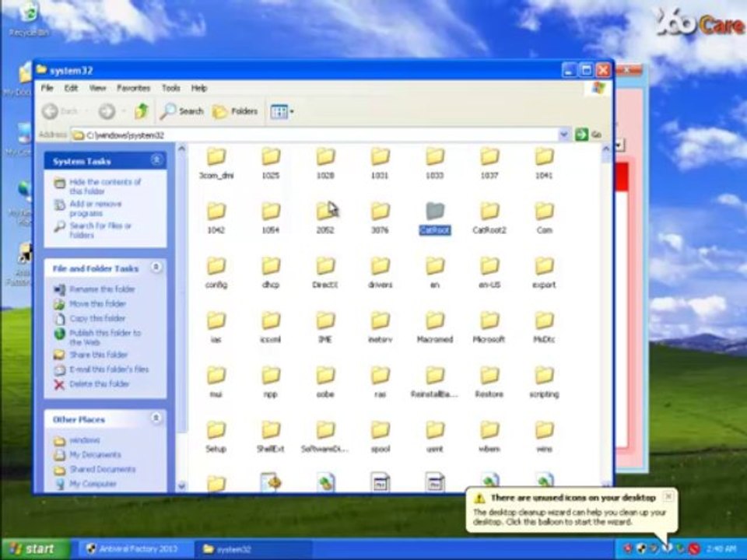Screen dimensions: 747x560
Task: Click Hide the contents of this folder
Action: (x=105, y=186)
